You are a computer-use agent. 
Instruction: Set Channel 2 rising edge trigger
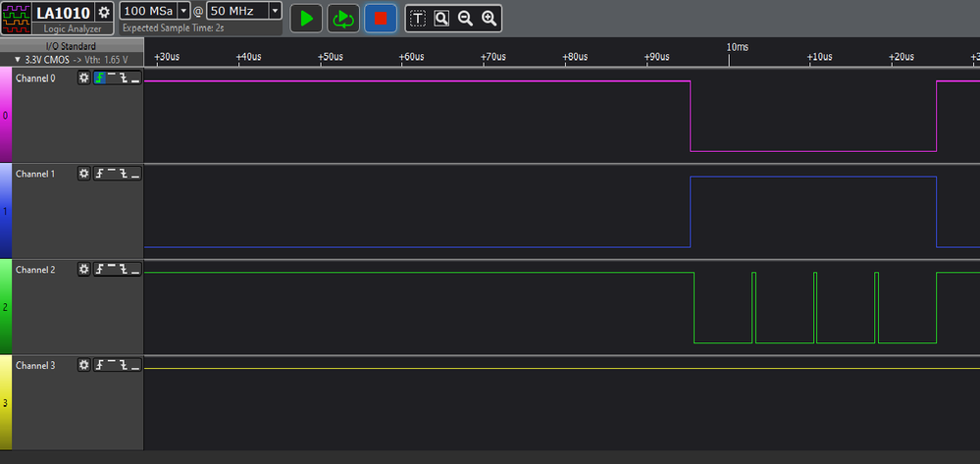click(99, 269)
